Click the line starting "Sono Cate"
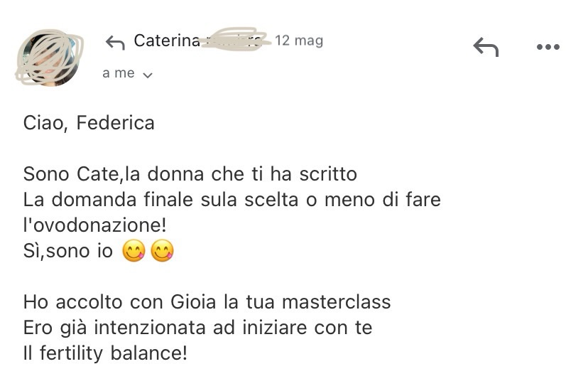Screen dimensions: 588x391 click(190, 174)
